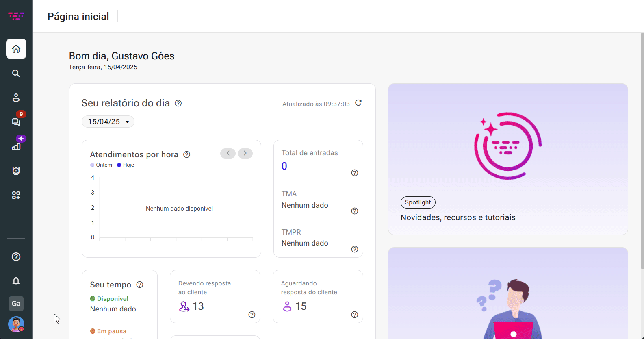Click the Spotlight tag label

tap(418, 202)
